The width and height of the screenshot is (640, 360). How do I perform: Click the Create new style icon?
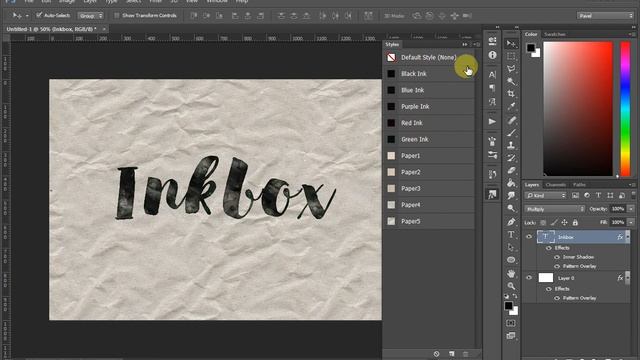(451, 354)
